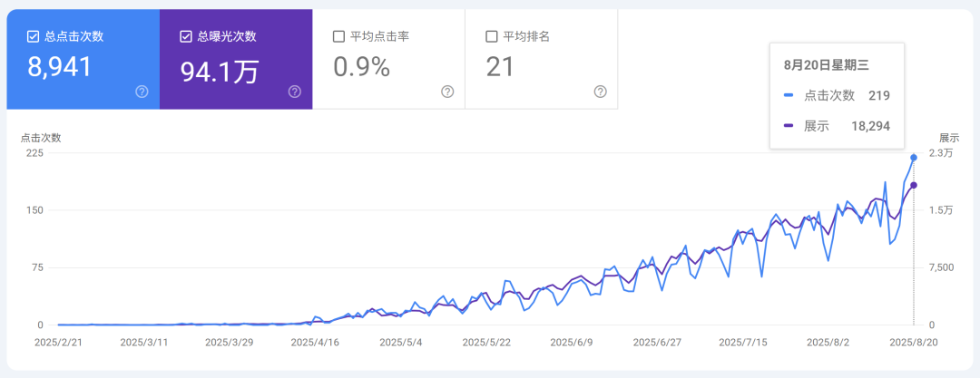Click tooltip impressions value 18,294

point(870,126)
